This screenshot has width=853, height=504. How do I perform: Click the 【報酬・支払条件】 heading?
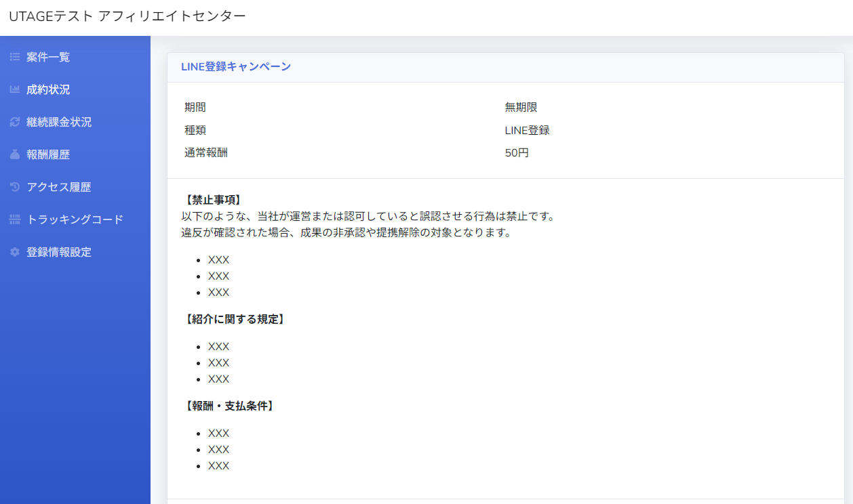229,406
